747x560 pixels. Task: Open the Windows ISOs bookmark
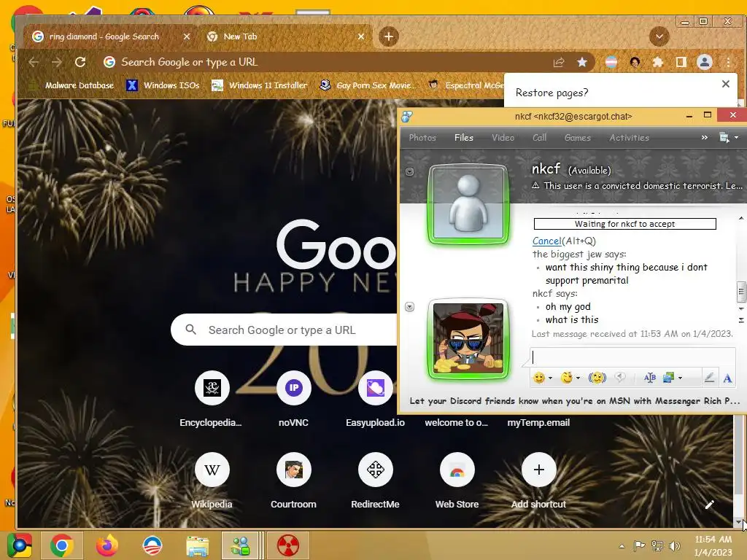click(163, 85)
